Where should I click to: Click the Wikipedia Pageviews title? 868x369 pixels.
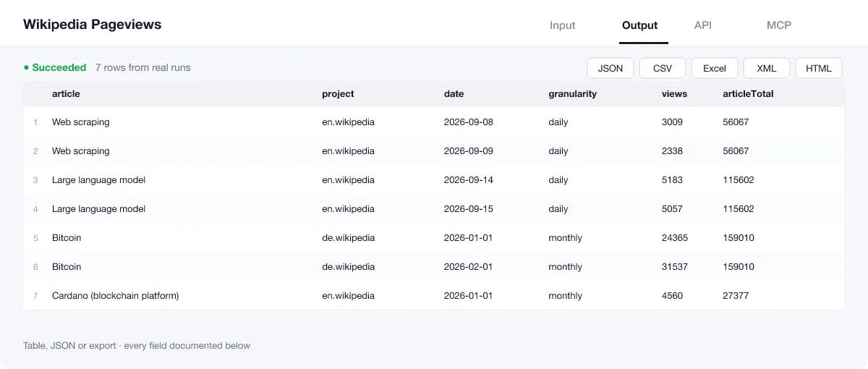pyautogui.click(x=92, y=24)
